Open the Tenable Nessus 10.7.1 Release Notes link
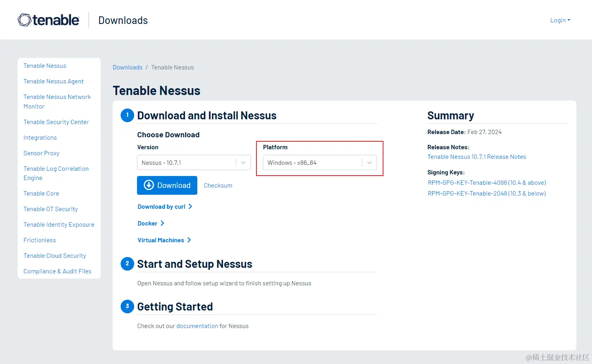592x364 pixels. click(477, 157)
